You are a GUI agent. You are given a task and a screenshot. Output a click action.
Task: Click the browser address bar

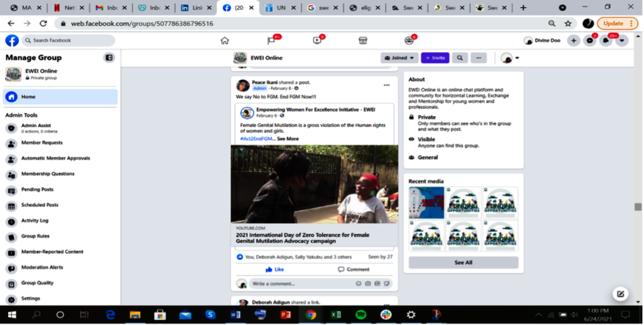pos(300,23)
